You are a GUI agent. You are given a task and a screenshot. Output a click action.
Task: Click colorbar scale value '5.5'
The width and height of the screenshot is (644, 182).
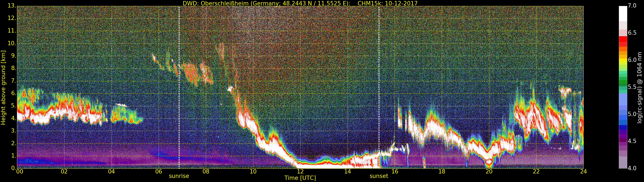pyautogui.click(x=632, y=87)
